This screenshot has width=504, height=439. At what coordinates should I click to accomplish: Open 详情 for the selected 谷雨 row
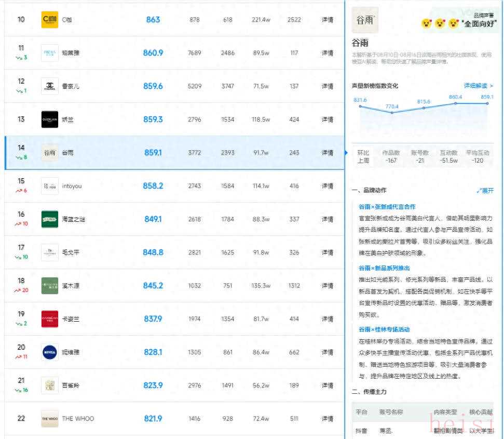327,153
